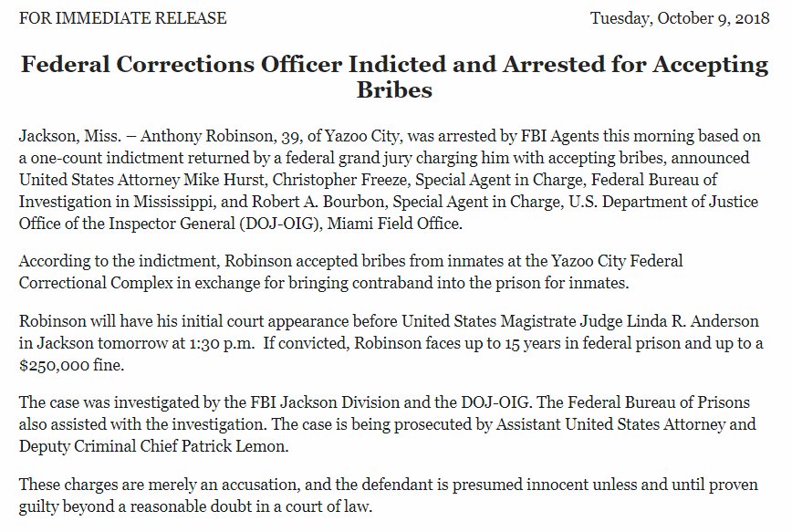
Task: Click the "FOR IMMEDIATE RELEASE" label
Action: pos(122,18)
